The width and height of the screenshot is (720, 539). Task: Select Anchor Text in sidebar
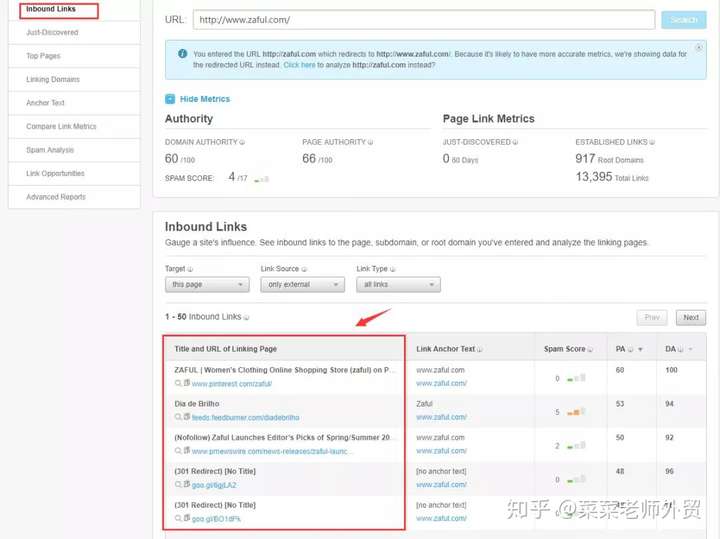pos(45,103)
